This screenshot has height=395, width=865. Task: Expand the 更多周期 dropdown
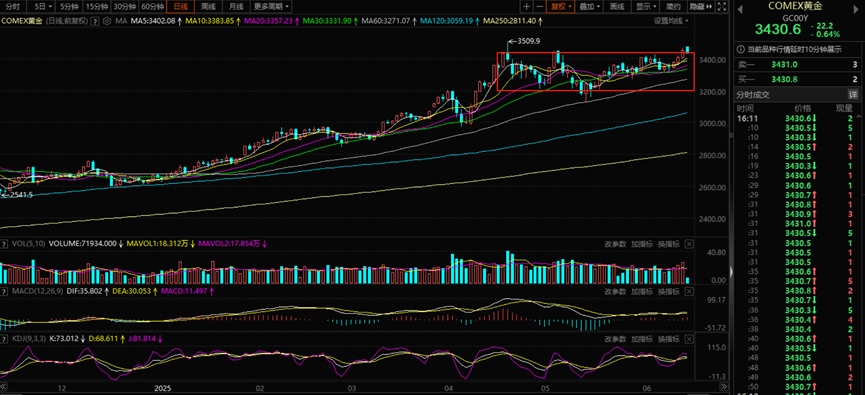coord(272,7)
